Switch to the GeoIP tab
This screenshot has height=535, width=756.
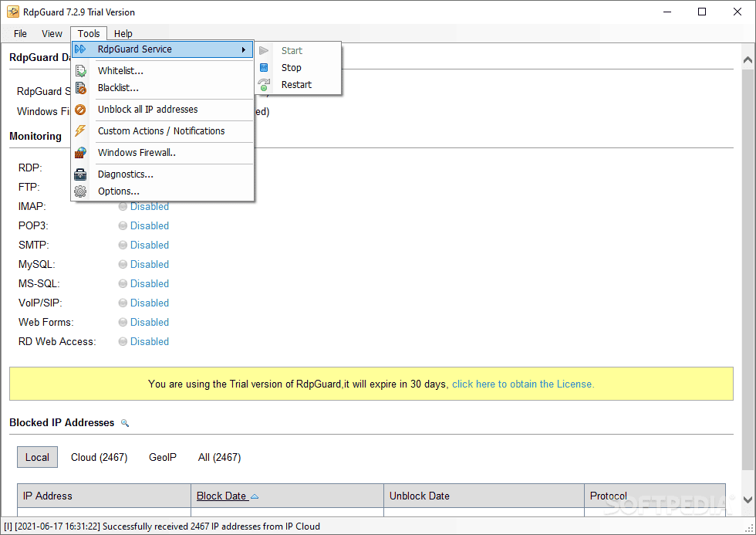(x=163, y=457)
